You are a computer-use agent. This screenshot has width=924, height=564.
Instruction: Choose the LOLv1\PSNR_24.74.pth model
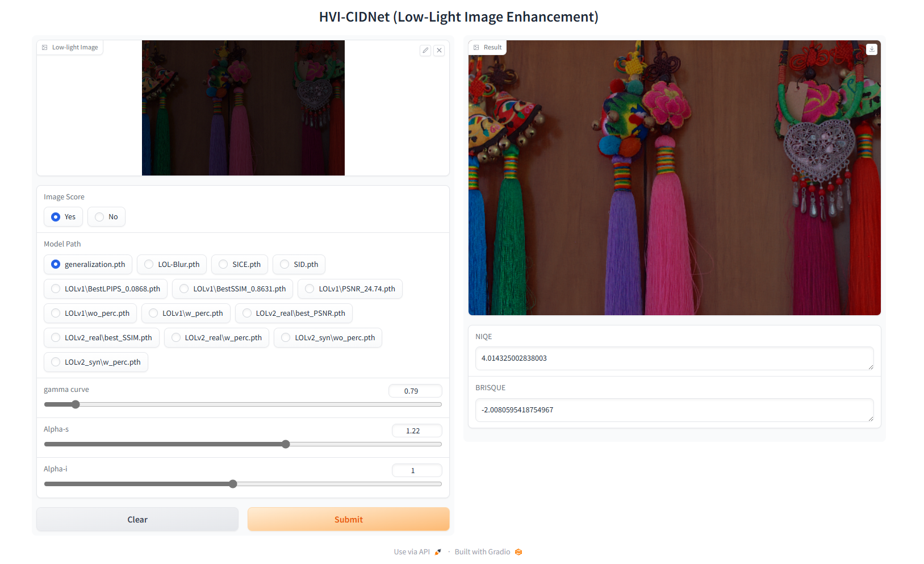click(x=350, y=289)
